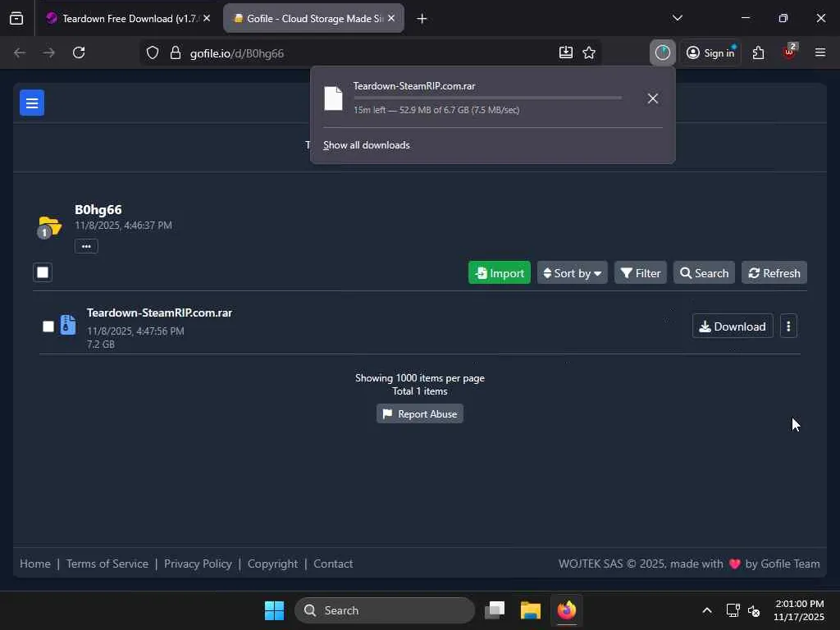Open the Windows Start menu
This screenshot has width=840, height=630.
[274, 610]
